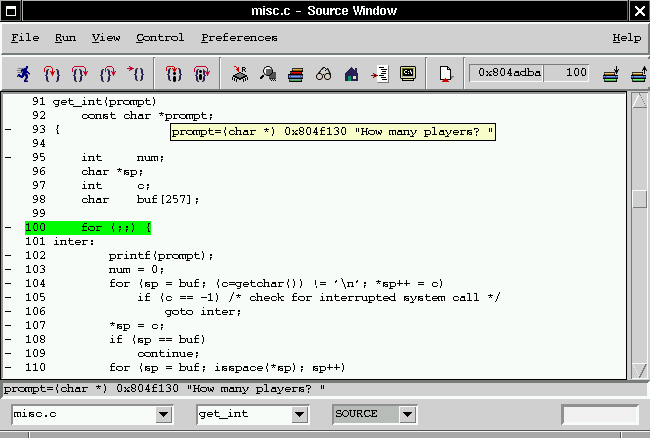Open the Registers window icon

pyautogui.click(x=240, y=73)
